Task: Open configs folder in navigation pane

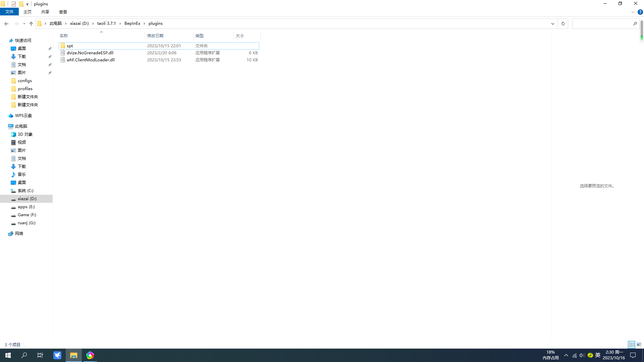Action: click(25, 80)
